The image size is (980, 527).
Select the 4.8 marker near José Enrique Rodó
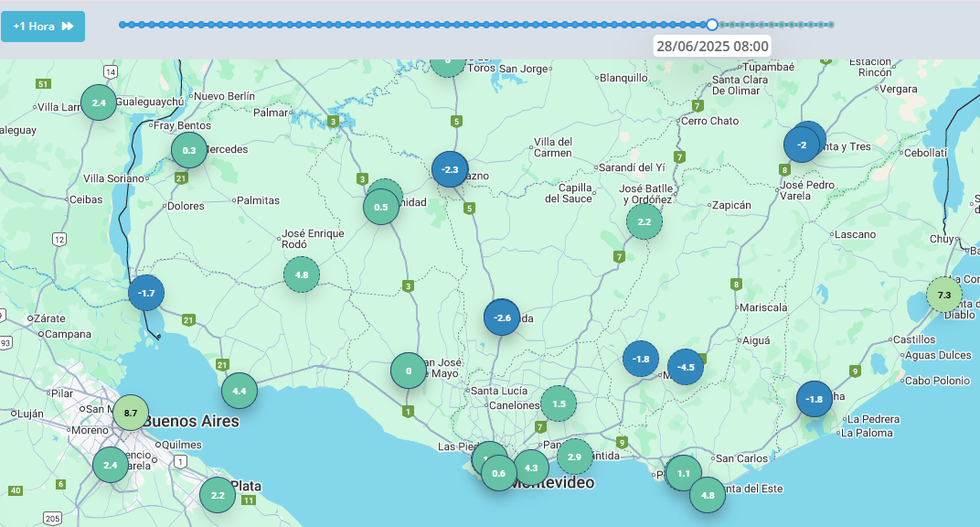(x=302, y=274)
